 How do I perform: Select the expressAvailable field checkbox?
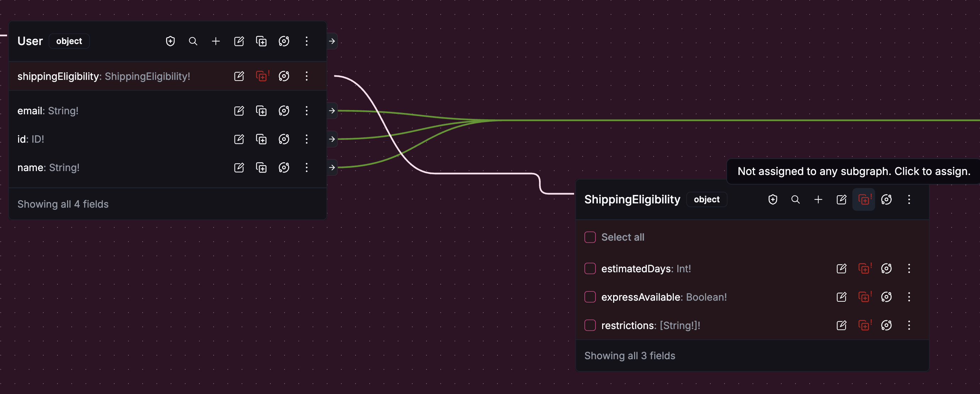point(590,297)
